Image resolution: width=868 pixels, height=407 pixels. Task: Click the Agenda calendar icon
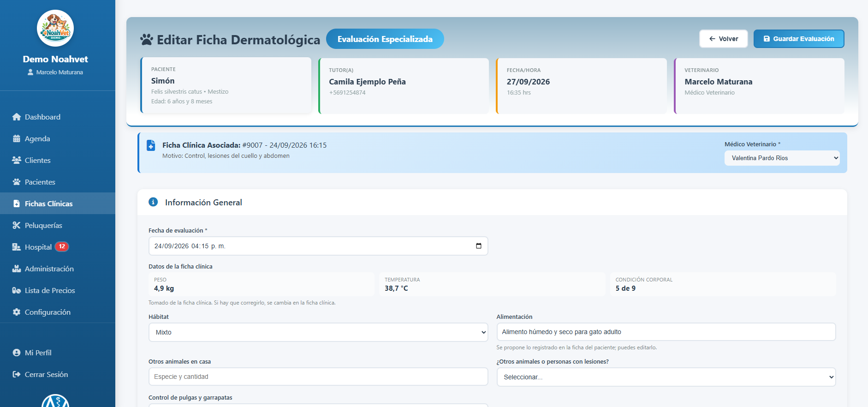coord(17,138)
